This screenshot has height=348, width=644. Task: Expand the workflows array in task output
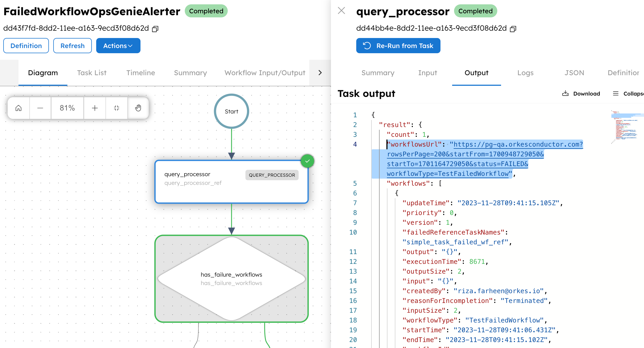point(408,183)
